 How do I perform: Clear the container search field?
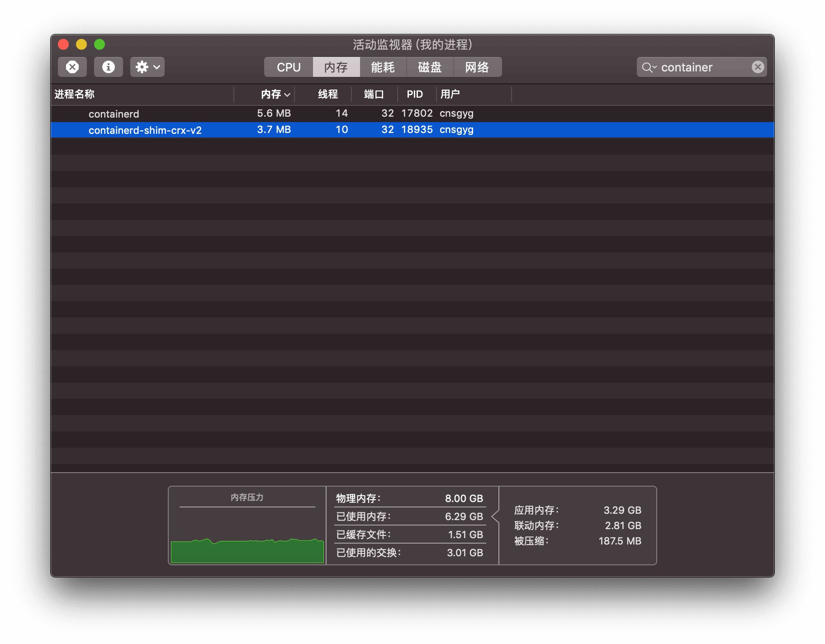click(758, 67)
